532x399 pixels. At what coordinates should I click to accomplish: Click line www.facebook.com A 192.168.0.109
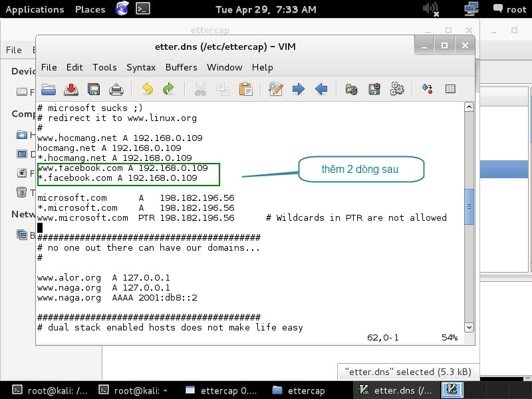point(122,168)
